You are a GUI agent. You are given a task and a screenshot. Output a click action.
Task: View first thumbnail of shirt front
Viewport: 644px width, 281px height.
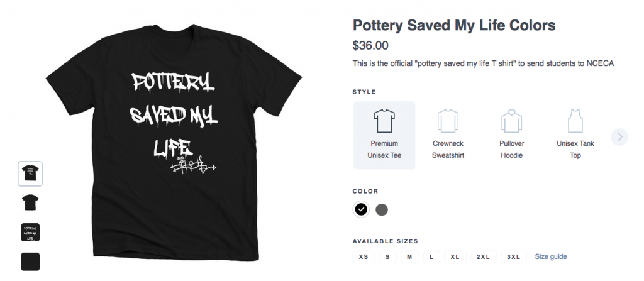coord(30,174)
